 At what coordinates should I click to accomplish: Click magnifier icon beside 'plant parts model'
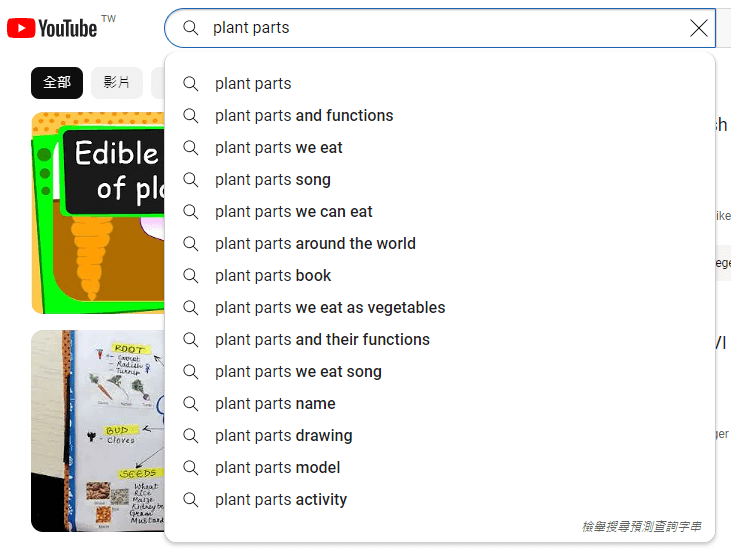pyautogui.click(x=191, y=468)
